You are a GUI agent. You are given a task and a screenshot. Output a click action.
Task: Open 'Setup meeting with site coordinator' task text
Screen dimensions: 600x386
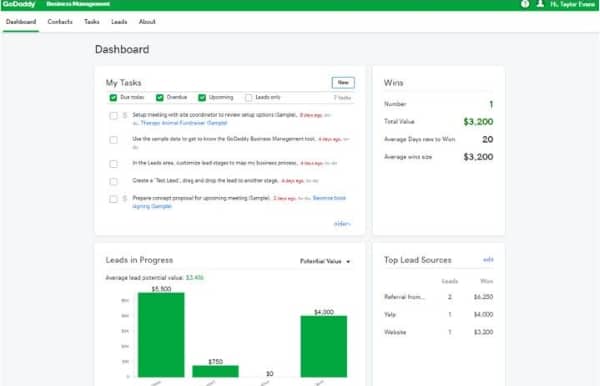[x=215, y=115]
